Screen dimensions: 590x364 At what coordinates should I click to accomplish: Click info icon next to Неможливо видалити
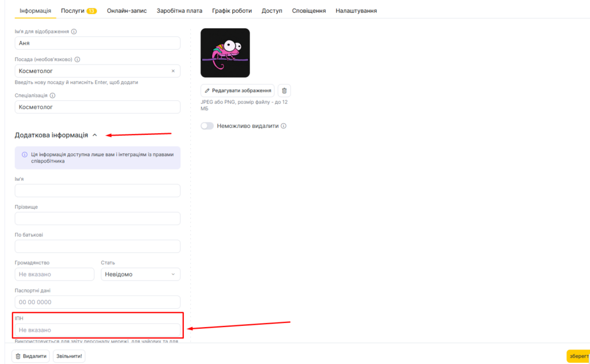coord(283,126)
